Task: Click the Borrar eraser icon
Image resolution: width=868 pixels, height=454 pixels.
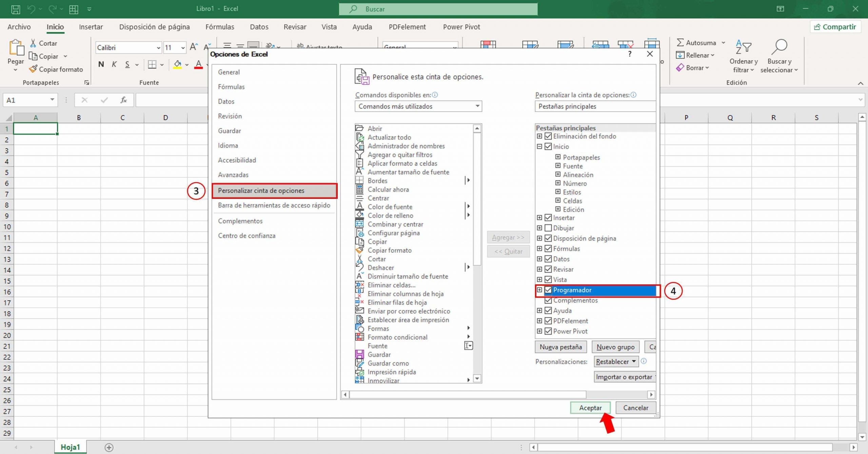Action: 680,68
